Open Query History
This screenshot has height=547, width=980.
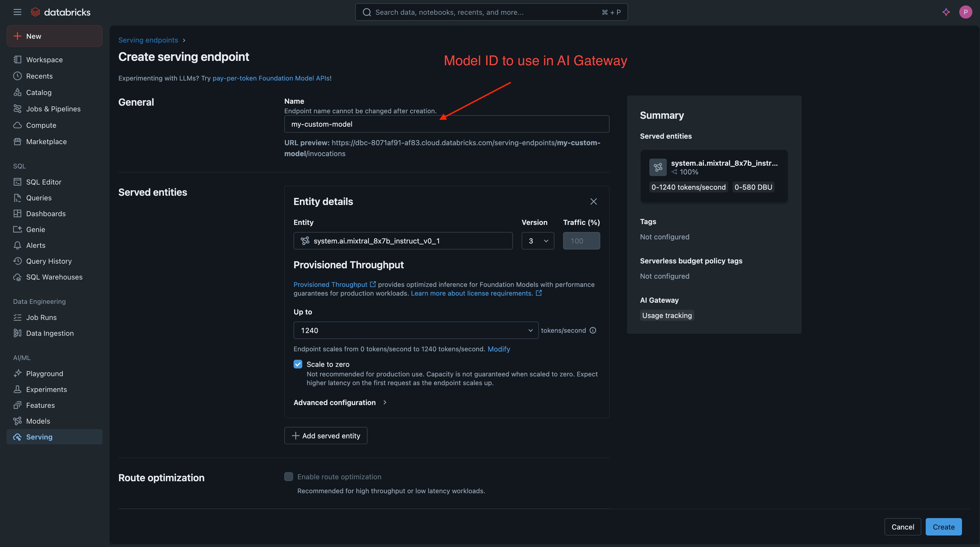point(49,261)
